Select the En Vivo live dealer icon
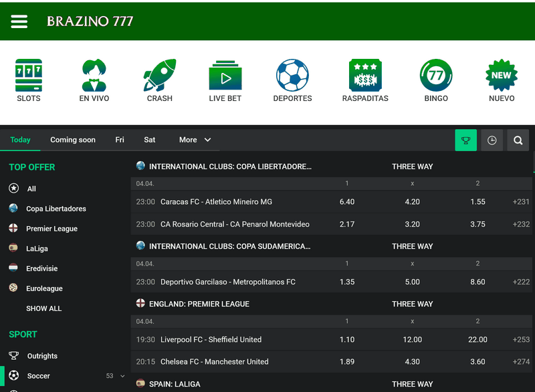This screenshot has height=392, width=535. 94,76
